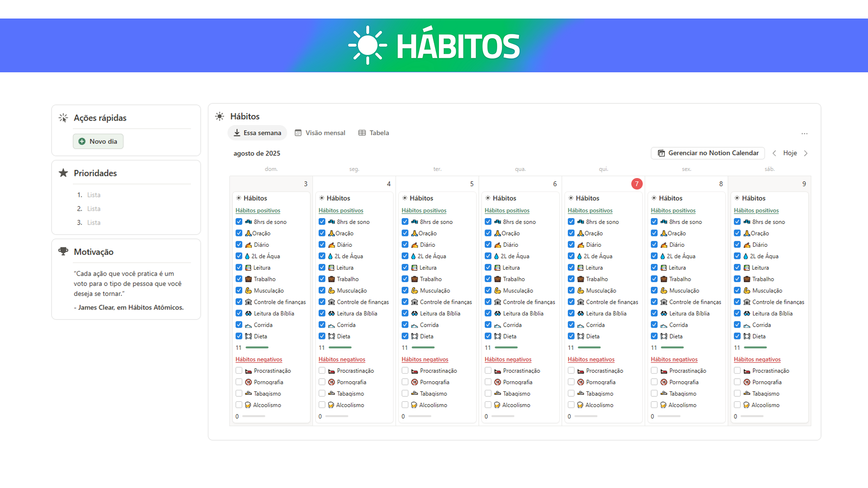Select the download icon on Essa semana tab
The width and height of the screenshot is (868, 488).
(237, 132)
